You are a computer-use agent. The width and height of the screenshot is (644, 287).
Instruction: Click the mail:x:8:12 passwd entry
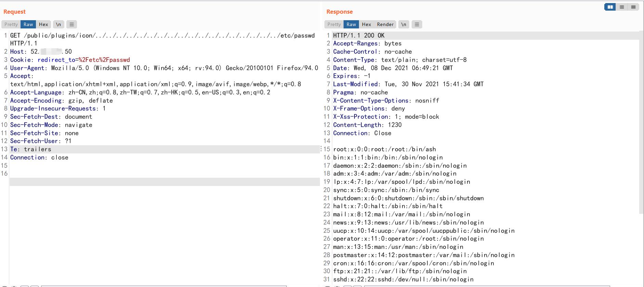402,214
